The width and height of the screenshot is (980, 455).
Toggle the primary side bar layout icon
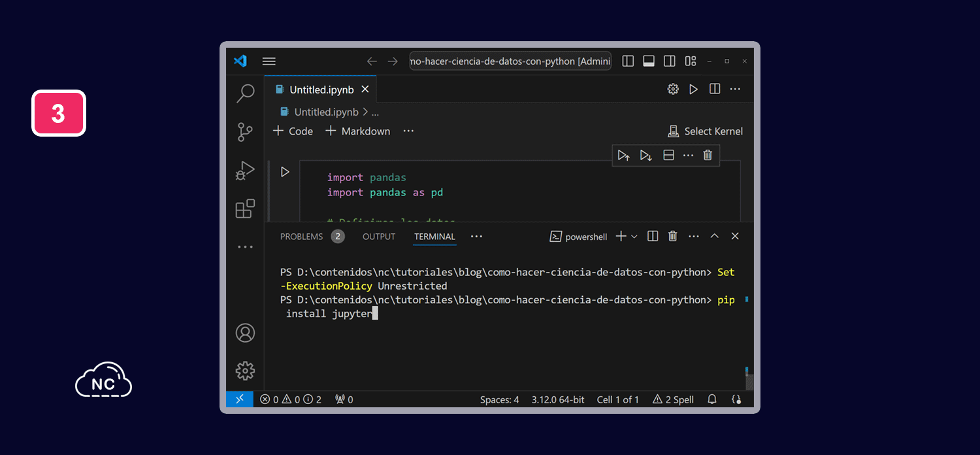coord(628,61)
